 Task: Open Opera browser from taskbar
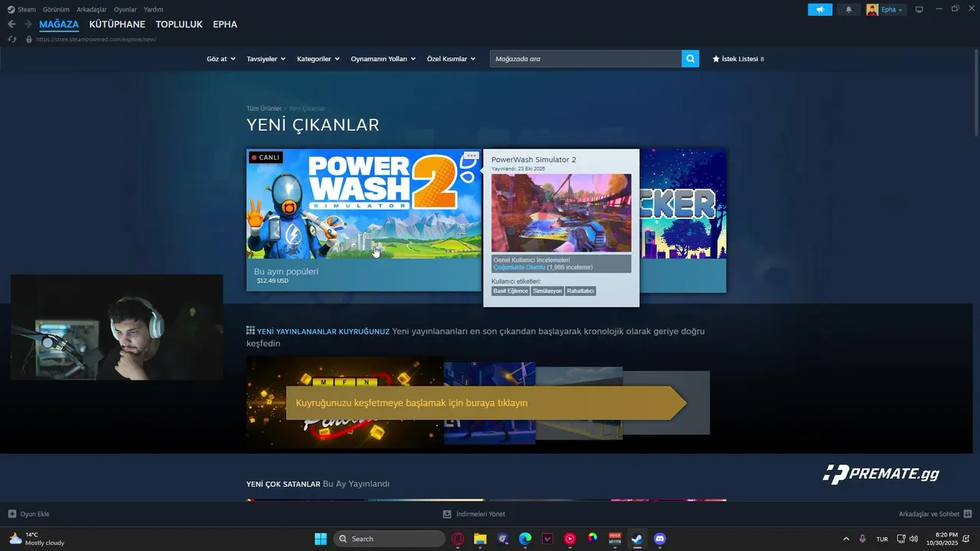tap(458, 539)
